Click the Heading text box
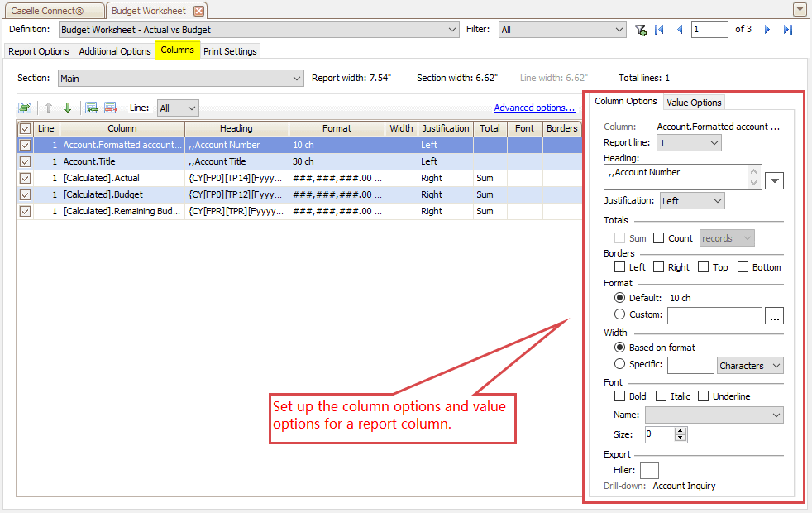Screen dimensions: 812x513 682,177
